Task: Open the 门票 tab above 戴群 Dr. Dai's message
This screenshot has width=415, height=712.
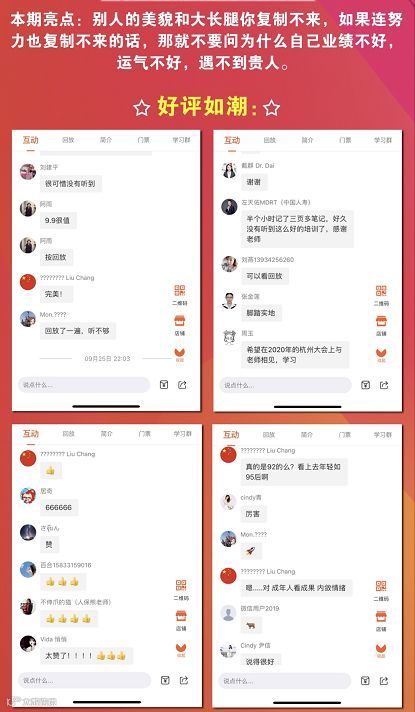Action: click(x=345, y=140)
